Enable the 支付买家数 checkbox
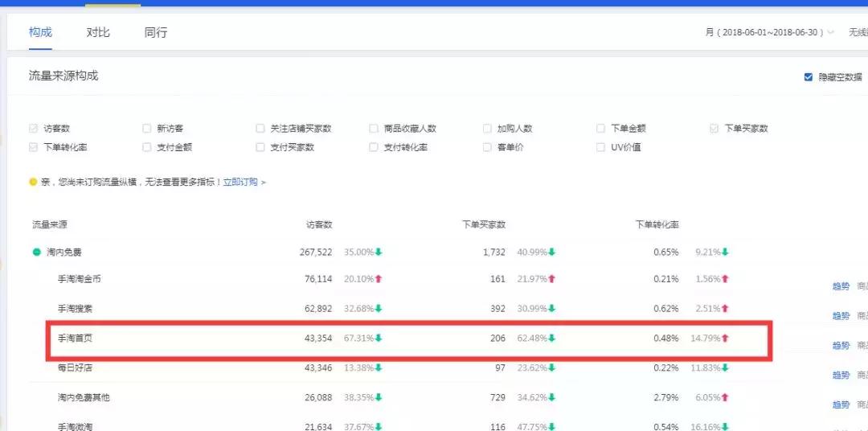This screenshot has height=431, width=868. point(260,147)
